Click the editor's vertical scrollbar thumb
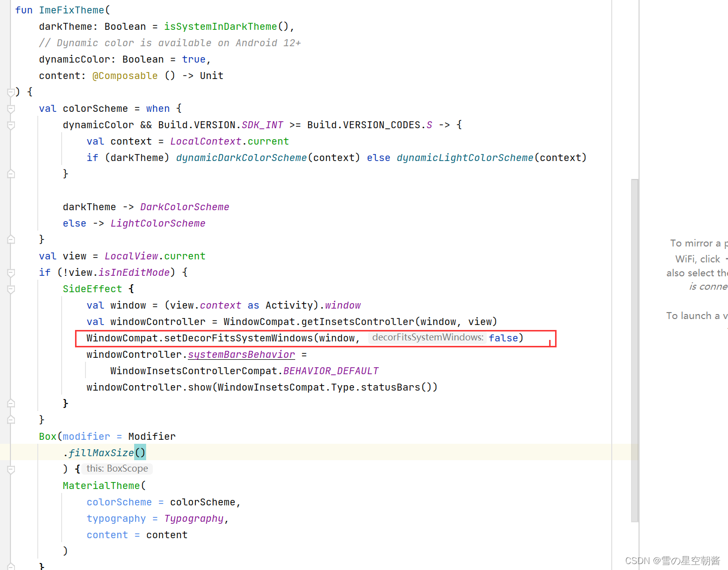The width and height of the screenshot is (728, 570). 635,350
